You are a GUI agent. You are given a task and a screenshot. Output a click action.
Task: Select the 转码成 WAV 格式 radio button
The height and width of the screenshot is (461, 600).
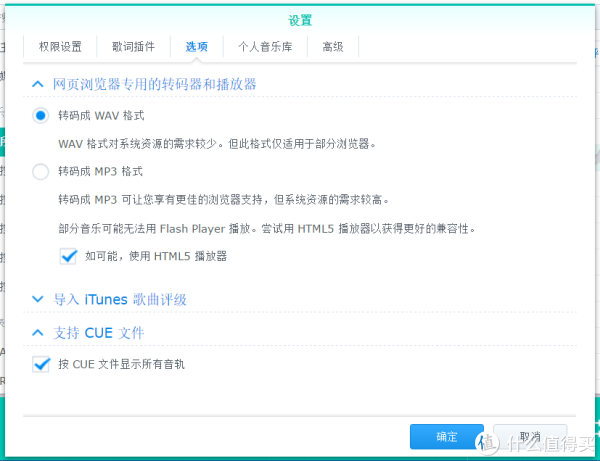pos(41,116)
